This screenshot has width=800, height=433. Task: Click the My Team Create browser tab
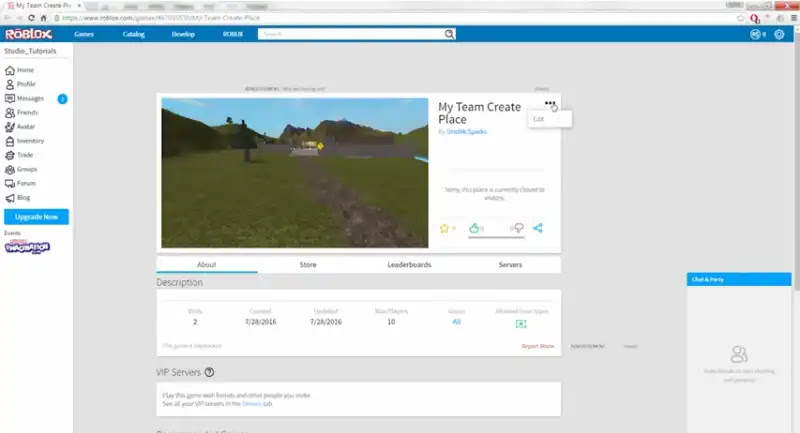coord(45,6)
